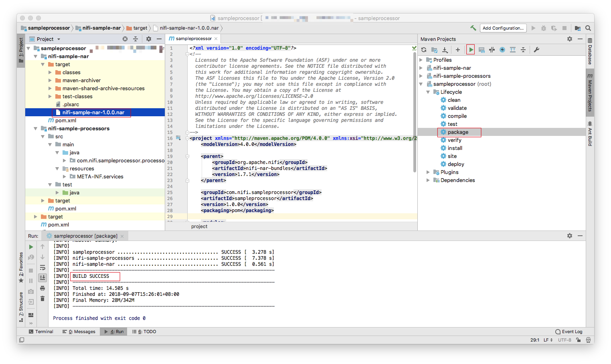The height and width of the screenshot is (364, 611).
Task: Open the 0: Messages tool tab
Action: coord(79,332)
